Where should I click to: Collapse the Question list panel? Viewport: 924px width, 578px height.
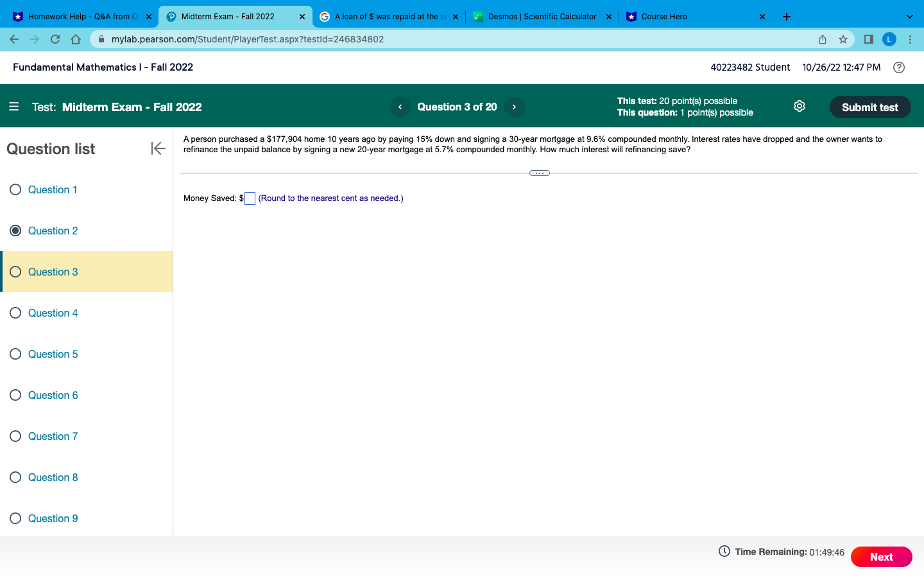[158, 148]
